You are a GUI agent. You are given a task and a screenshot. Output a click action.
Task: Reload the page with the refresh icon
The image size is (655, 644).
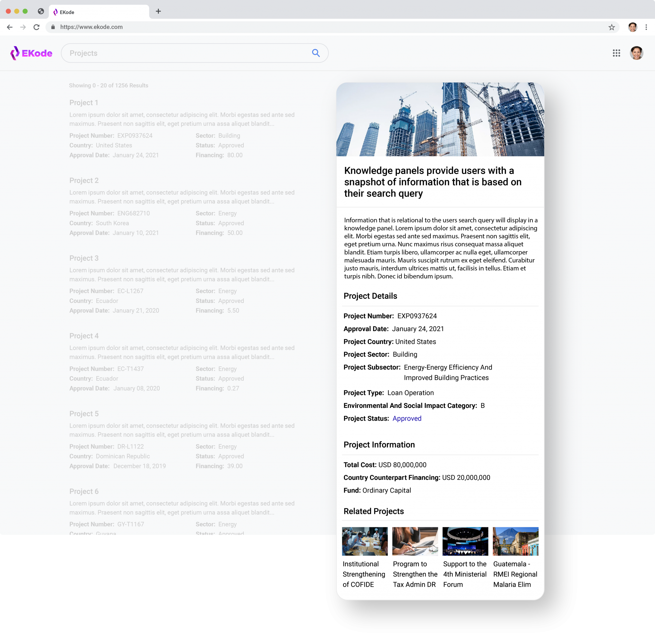tap(36, 27)
